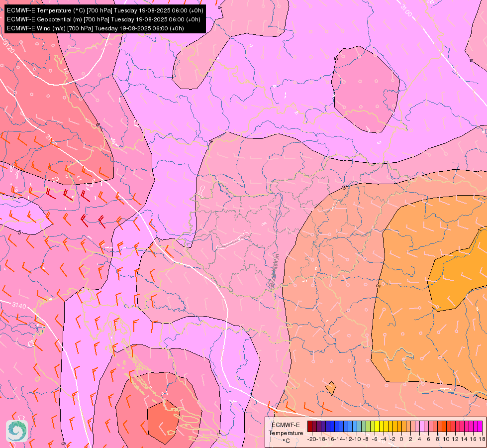Viewport: 487px width, 448px height.
Task: Click the 3140 geopotential contour label
Action: [x=19, y=306]
